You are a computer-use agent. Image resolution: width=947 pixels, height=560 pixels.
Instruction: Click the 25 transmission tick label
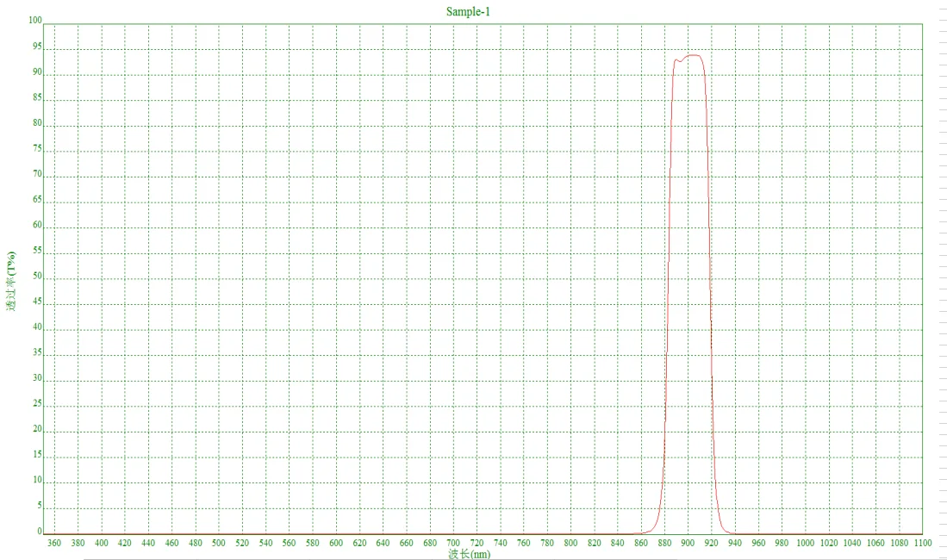(x=37, y=402)
